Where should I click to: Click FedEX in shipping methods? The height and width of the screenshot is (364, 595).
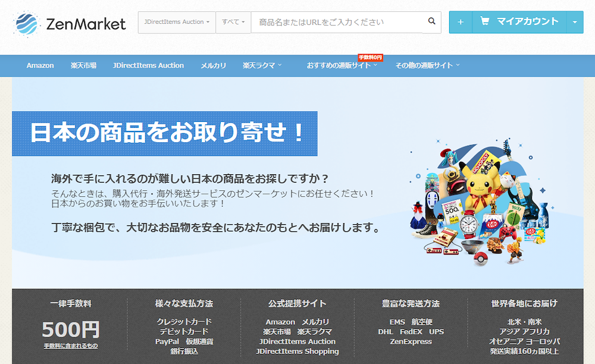pos(411,332)
